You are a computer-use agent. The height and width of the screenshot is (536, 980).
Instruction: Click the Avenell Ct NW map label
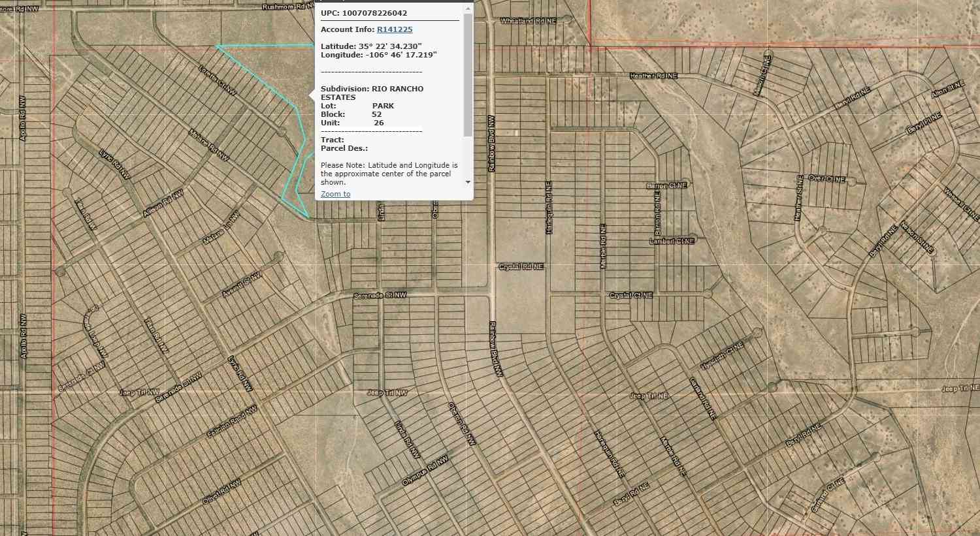coord(241,285)
